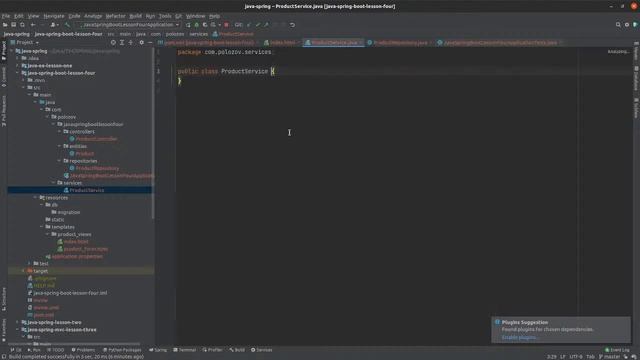Open the Profiler tool window button
This screenshot has width=640, height=360.
click(x=212, y=350)
